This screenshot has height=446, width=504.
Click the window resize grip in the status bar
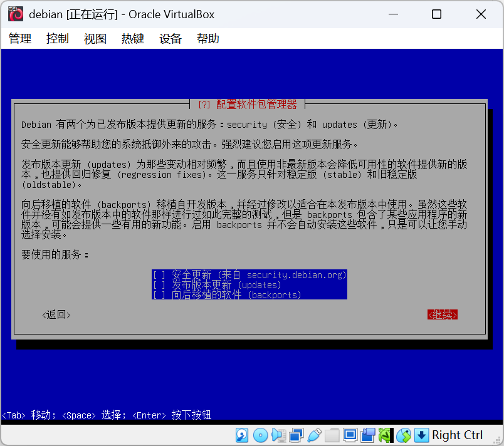498,441
